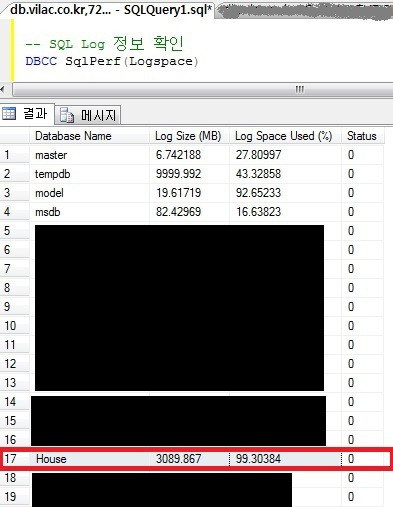Click log size value 82.42969
The image size is (393, 507).
178,212
